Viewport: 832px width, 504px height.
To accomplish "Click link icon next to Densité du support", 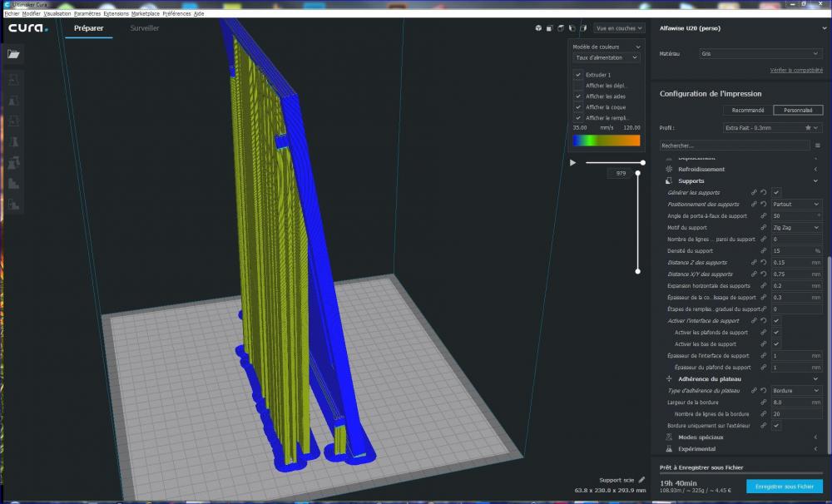I will [764, 251].
